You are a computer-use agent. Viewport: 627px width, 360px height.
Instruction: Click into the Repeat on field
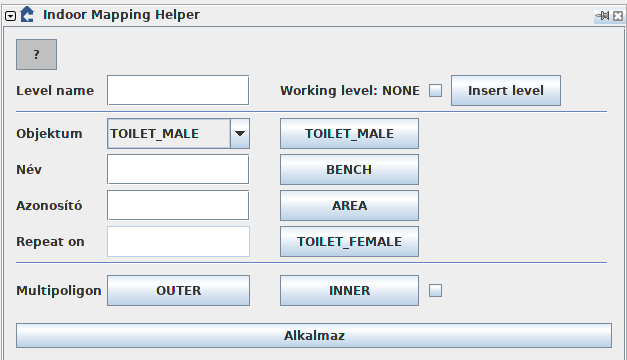(178, 241)
